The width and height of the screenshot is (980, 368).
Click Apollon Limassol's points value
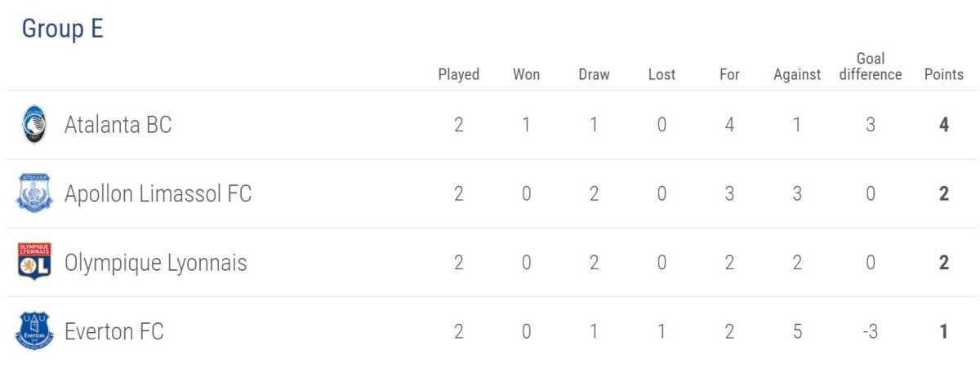tap(944, 194)
